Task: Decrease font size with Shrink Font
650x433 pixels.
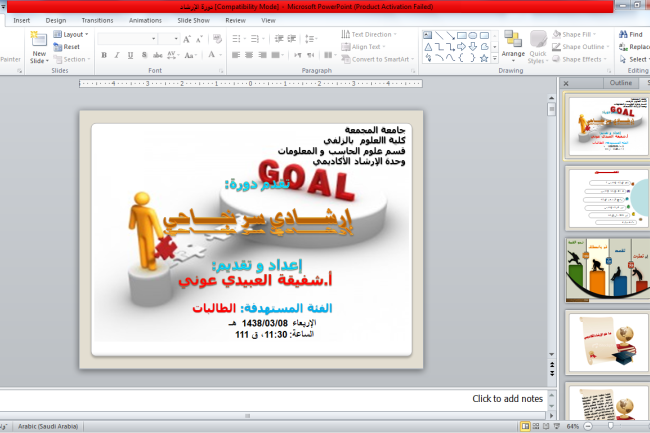Action: click(x=199, y=39)
